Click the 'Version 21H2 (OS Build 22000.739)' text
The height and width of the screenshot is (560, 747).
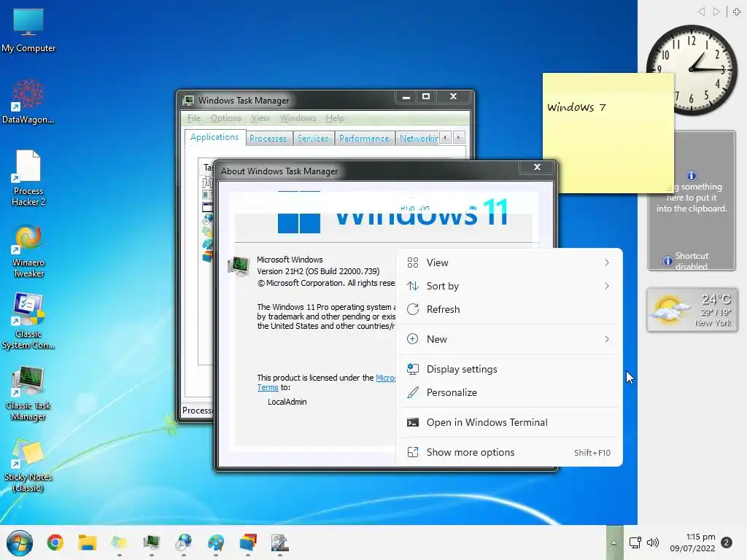click(x=318, y=271)
